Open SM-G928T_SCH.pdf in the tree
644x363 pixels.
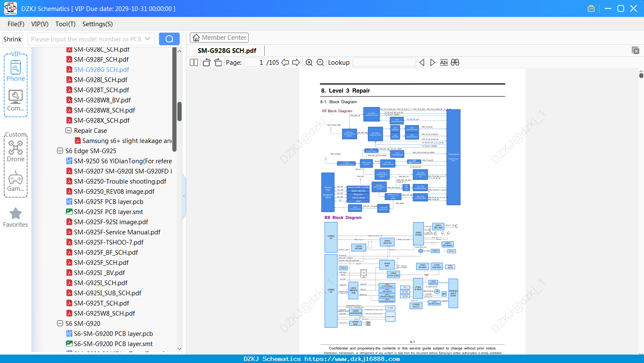click(101, 90)
